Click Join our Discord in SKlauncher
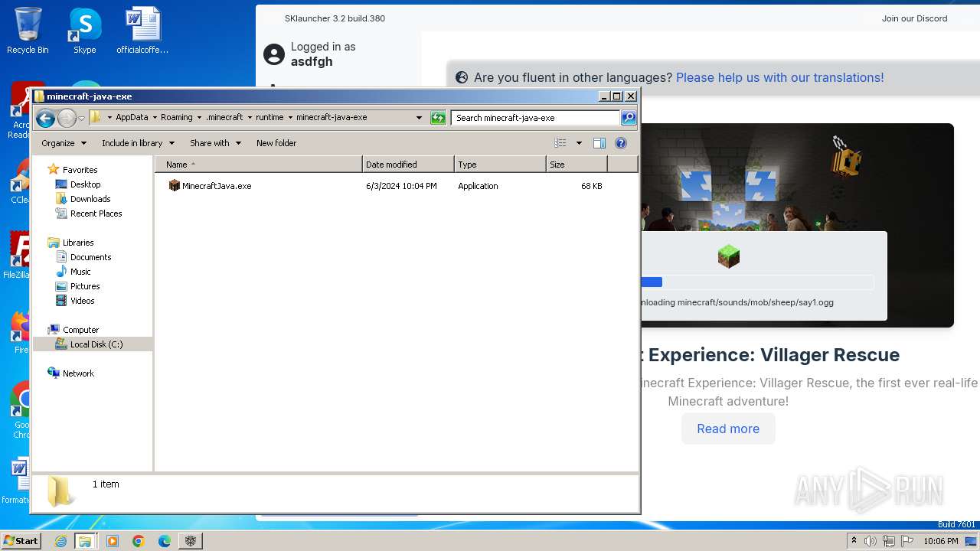 [x=914, y=18]
